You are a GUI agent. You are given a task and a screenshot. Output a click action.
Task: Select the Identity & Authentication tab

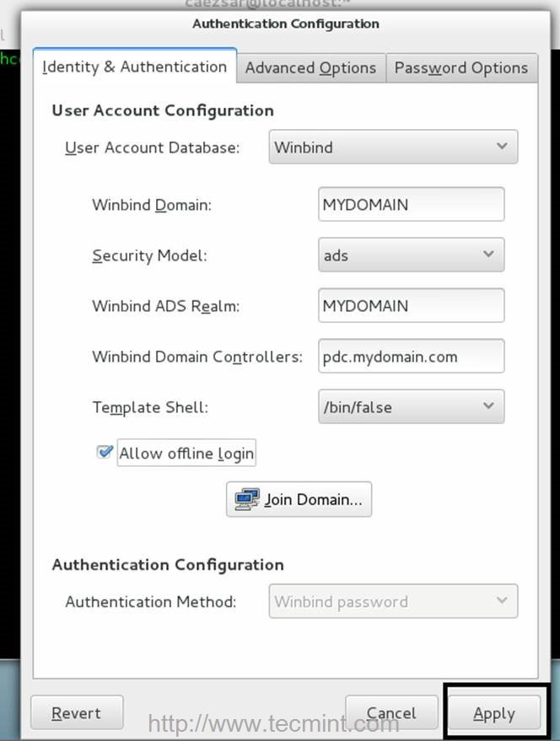click(134, 67)
